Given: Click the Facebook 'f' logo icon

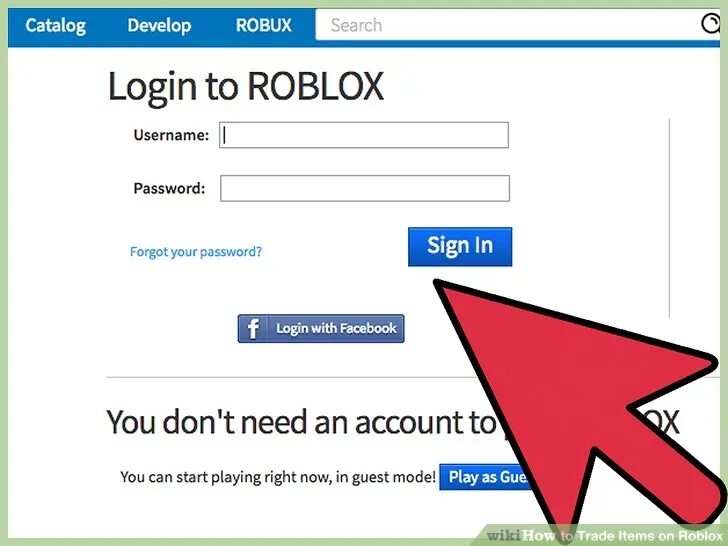Looking at the screenshot, I should tap(254, 329).
